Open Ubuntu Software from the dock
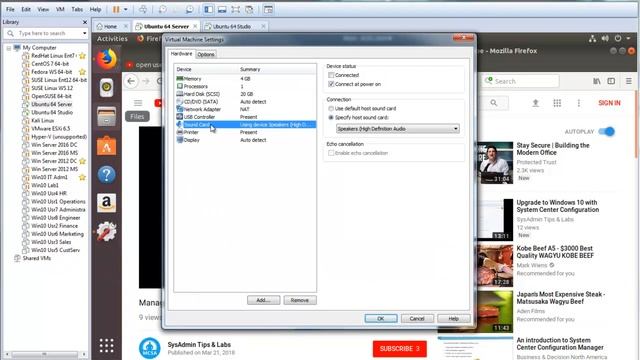The width and height of the screenshot is (640, 360). [x=107, y=146]
